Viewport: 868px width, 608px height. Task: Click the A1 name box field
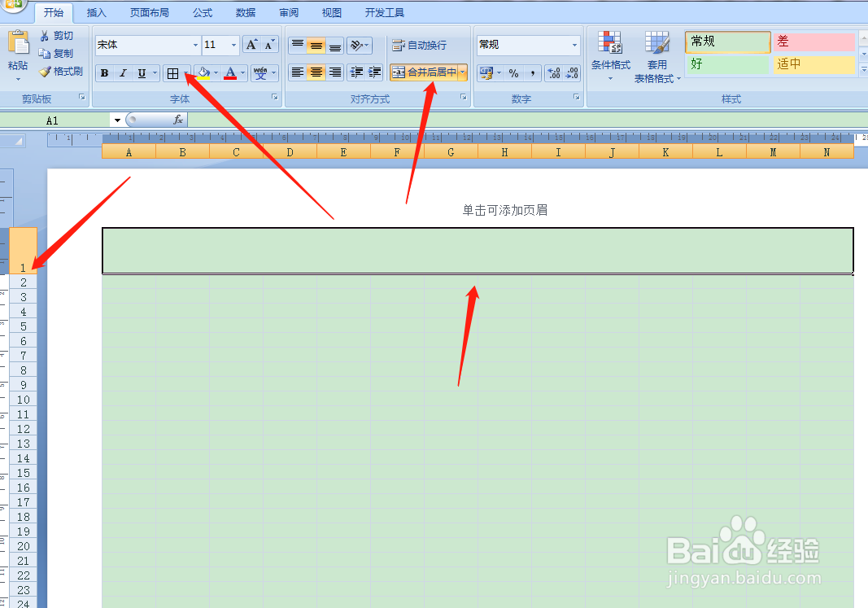point(56,120)
